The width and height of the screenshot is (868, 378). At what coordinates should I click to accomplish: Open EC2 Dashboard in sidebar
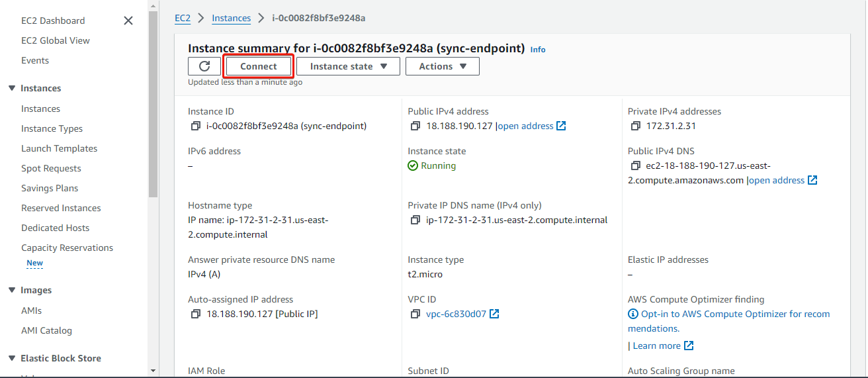tap(53, 21)
